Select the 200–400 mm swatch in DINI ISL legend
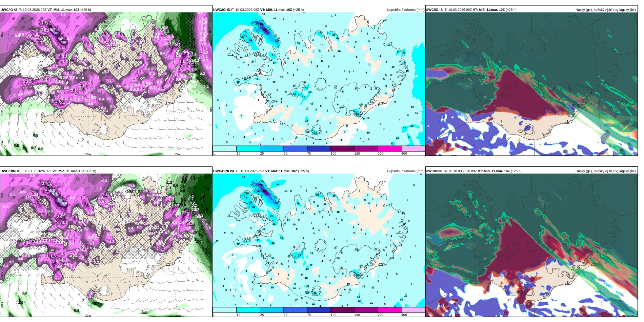This screenshot has width=644, height=322. 389,310
